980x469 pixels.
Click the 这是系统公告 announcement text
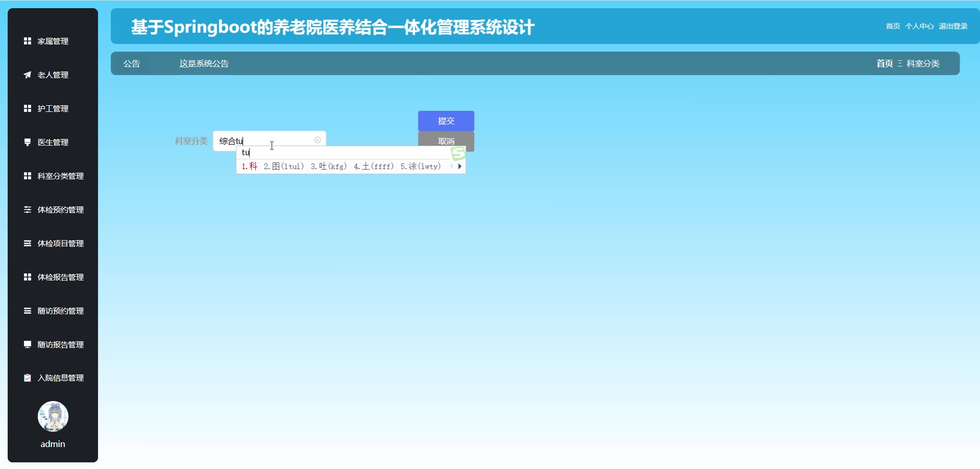click(204, 63)
